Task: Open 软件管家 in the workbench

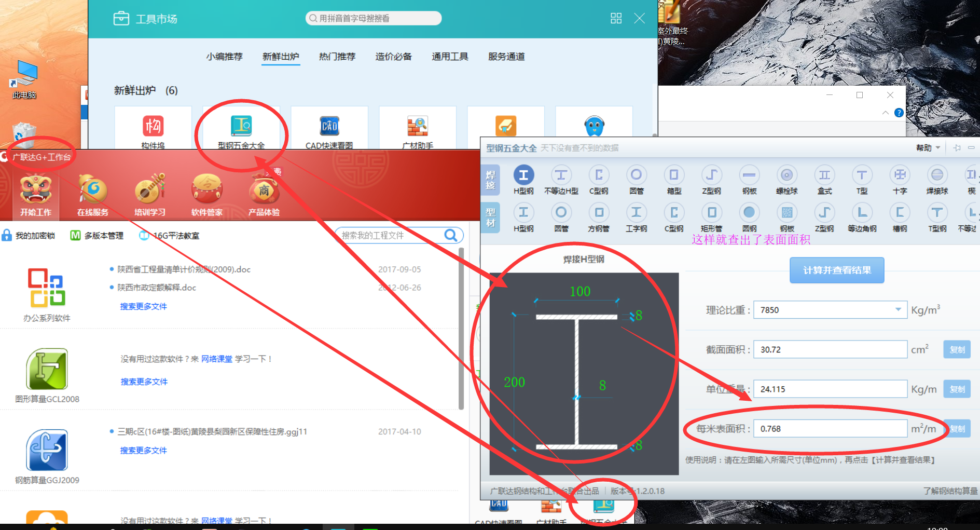Action: 207,195
